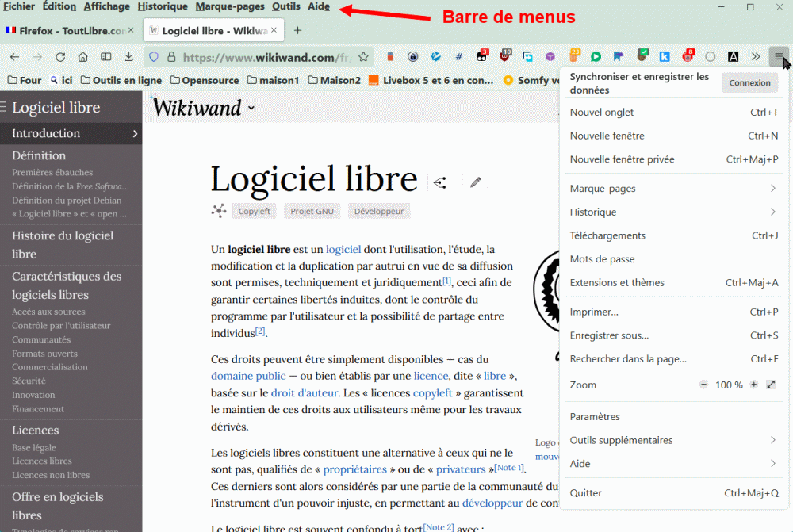The width and height of the screenshot is (793, 532).
Task: Follow the 'domaine public' link
Action: 248,376
